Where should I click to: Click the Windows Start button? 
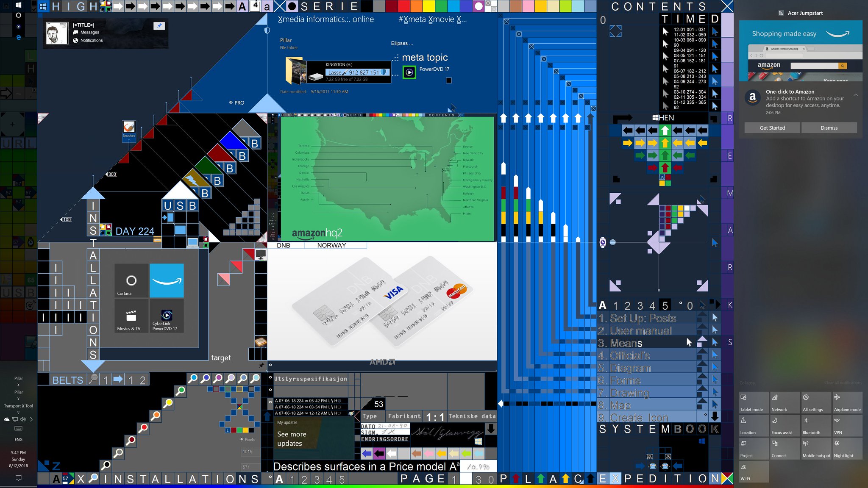18,5
